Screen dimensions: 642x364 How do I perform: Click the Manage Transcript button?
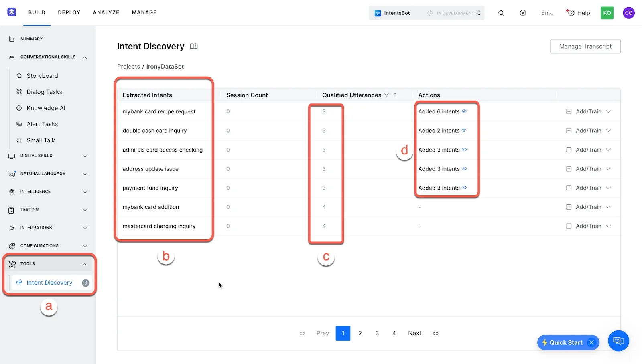coord(585,46)
